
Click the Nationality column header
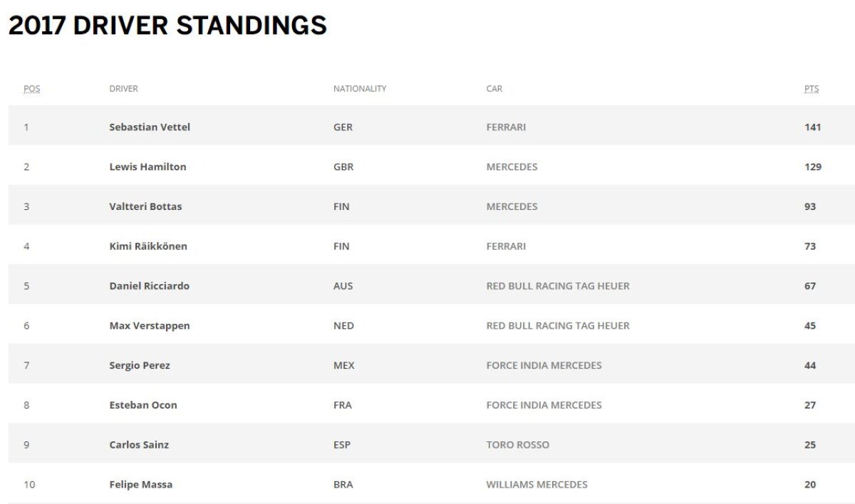click(x=360, y=89)
